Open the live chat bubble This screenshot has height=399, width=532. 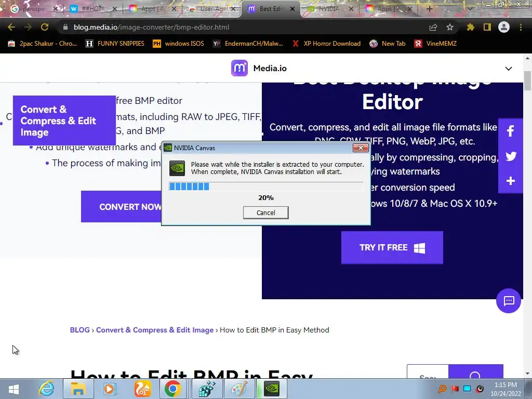click(509, 301)
